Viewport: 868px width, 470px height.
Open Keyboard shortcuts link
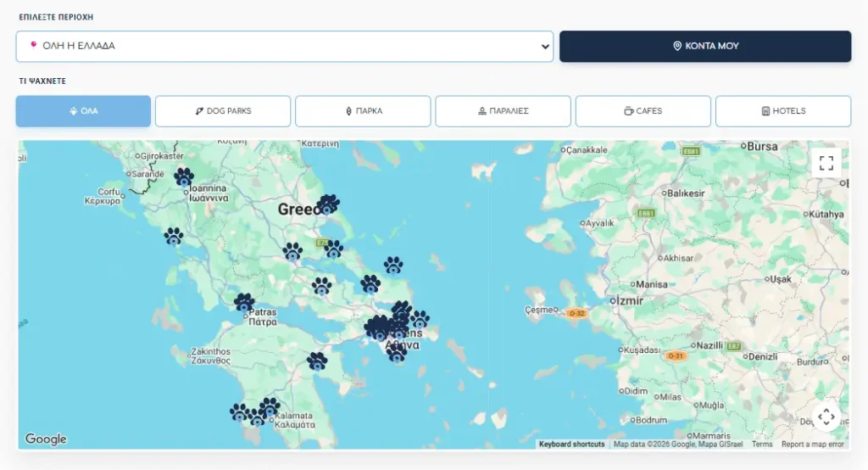tap(572, 445)
